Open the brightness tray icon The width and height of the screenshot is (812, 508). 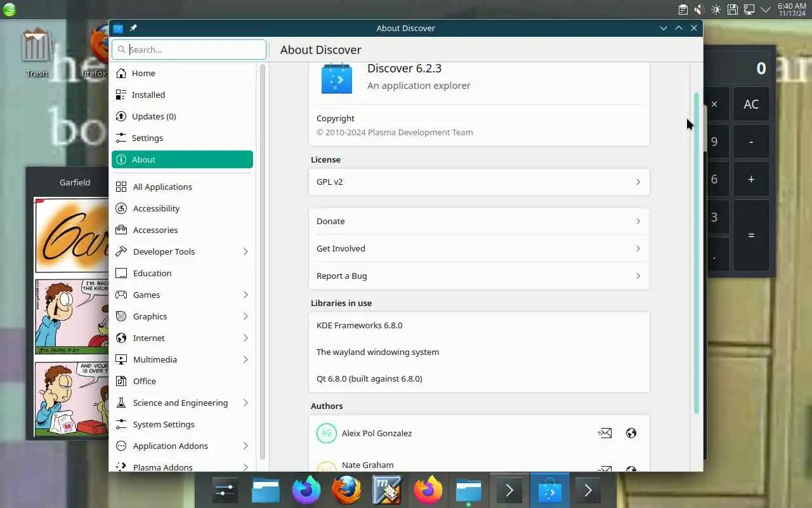point(716,10)
